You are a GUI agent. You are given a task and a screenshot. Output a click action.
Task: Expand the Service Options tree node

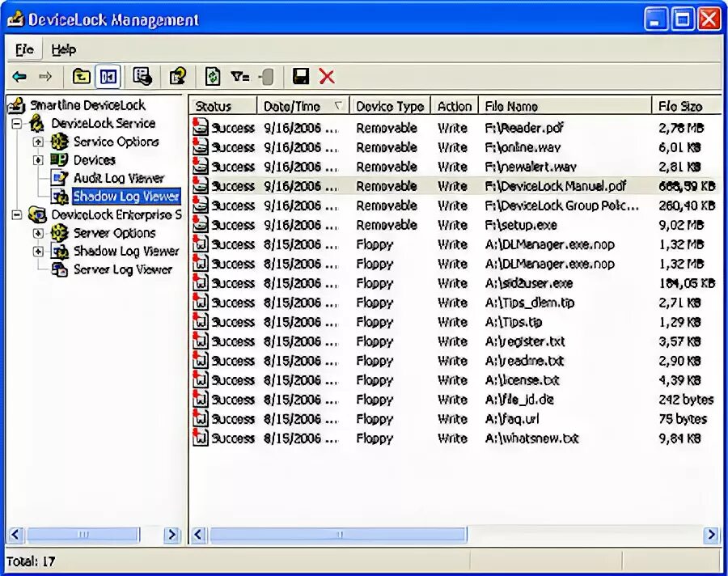(39, 142)
